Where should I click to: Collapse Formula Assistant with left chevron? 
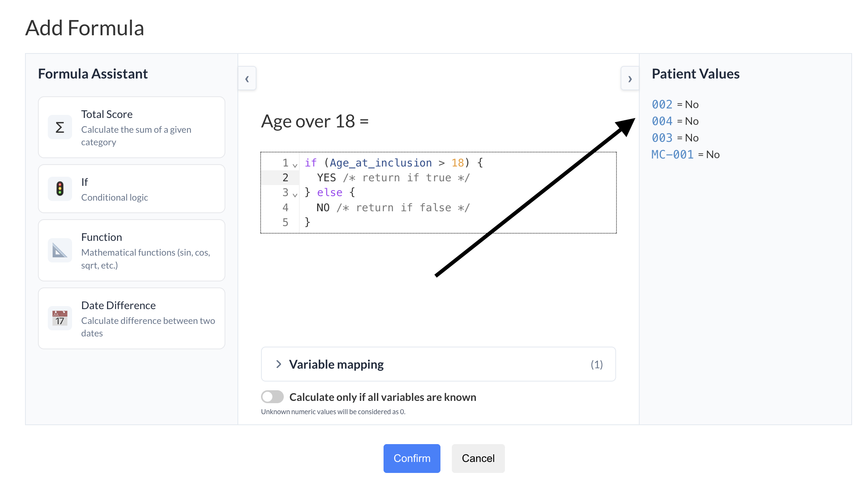click(247, 79)
